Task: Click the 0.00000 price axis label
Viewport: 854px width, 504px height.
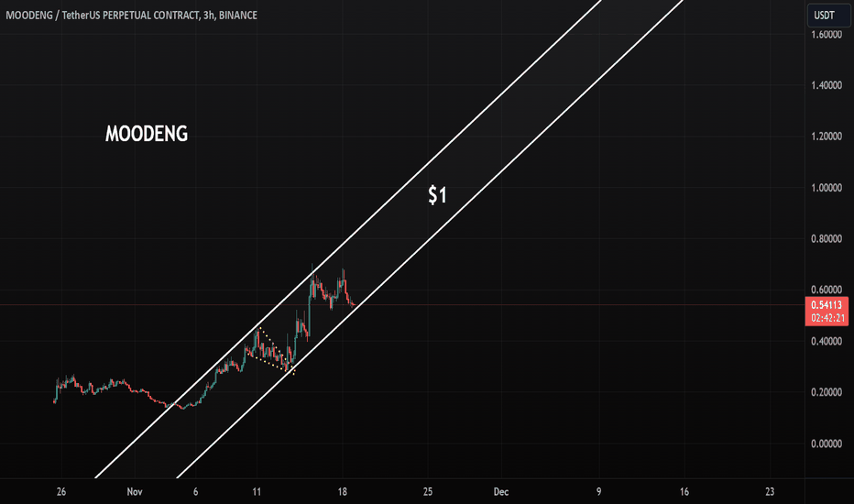Action: 827,444
